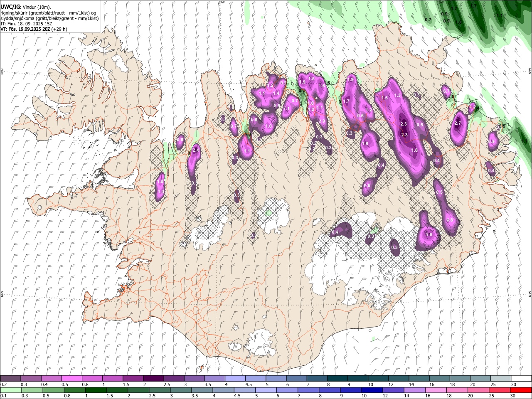532x399 pixels.
Task: Pick the darkest green rain swatch between 1 and 1.5
Action: [96, 390]
